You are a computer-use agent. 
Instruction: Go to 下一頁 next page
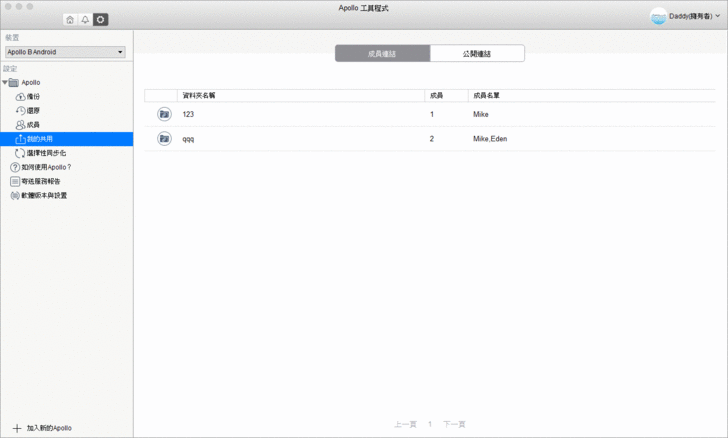coord(454,424)
